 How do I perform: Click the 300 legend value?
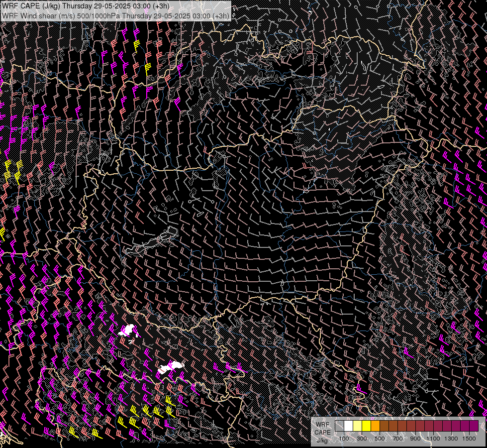[x=362, y=439]
